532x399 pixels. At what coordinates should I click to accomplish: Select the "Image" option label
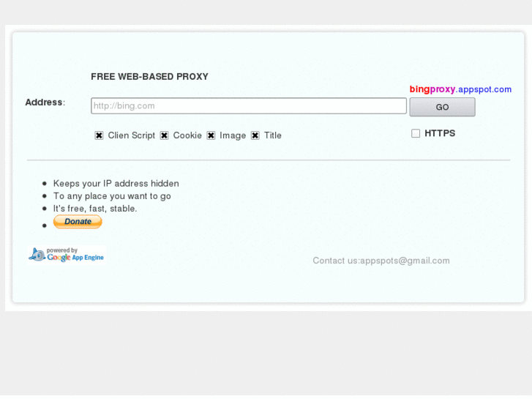pyautogui.click(x=233, y=135)
